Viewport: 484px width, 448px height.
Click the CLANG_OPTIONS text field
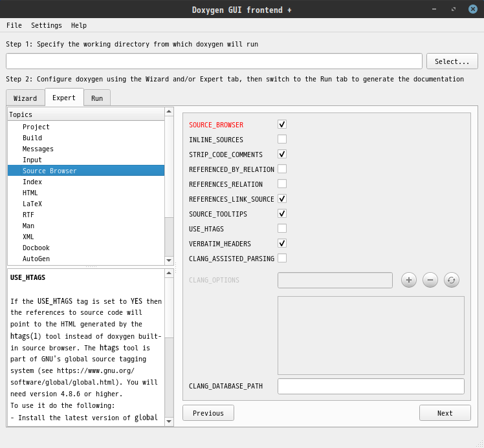(x=335, y=280)
